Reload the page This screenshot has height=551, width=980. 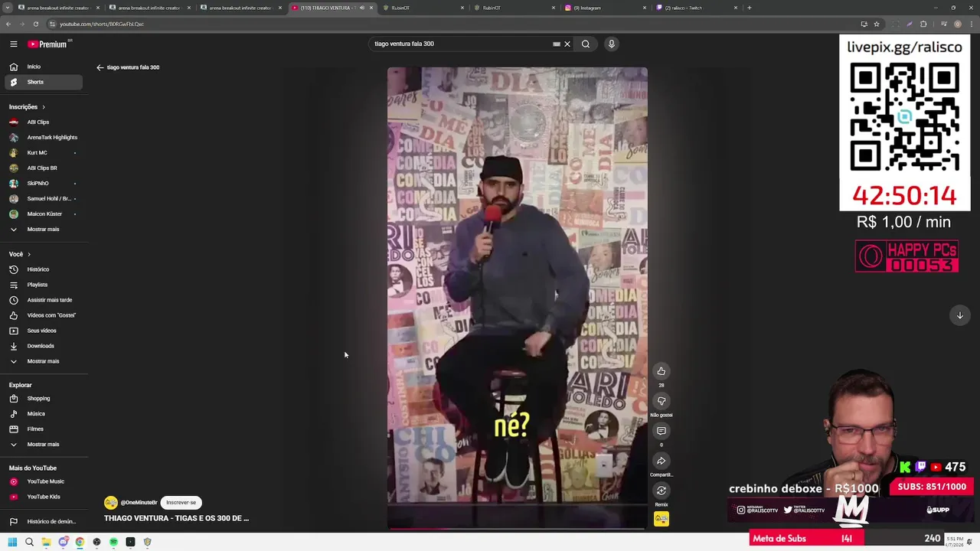click(x=35, y=24)
